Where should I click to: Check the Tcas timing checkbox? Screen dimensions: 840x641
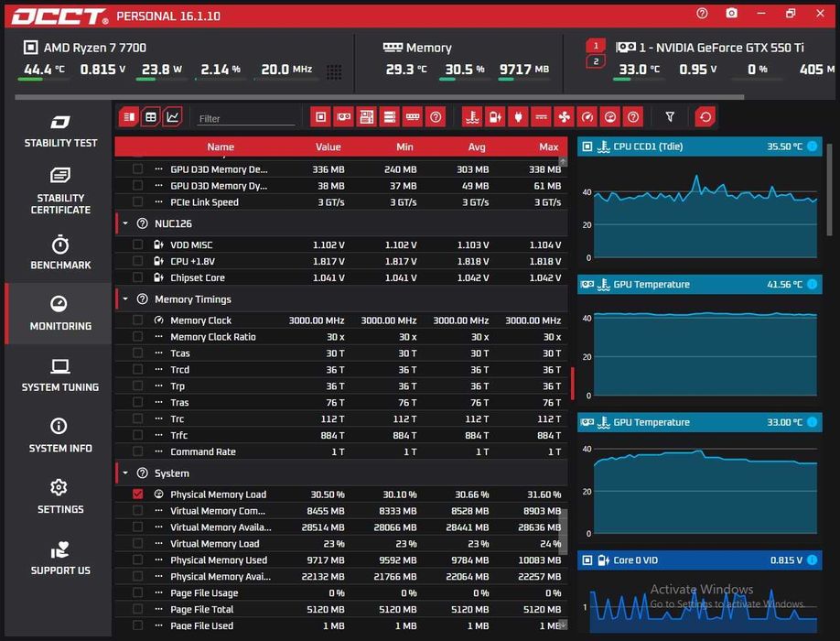pyautogui.click(x=137, y=353)
